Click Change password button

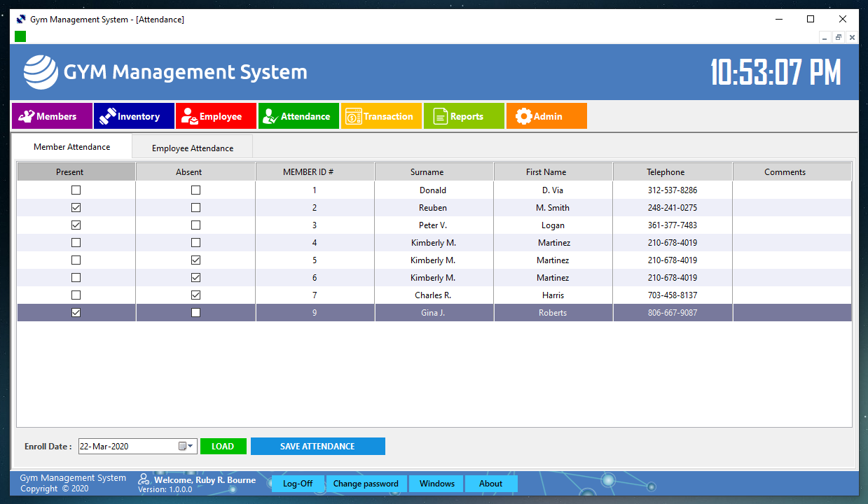point(366,484)
